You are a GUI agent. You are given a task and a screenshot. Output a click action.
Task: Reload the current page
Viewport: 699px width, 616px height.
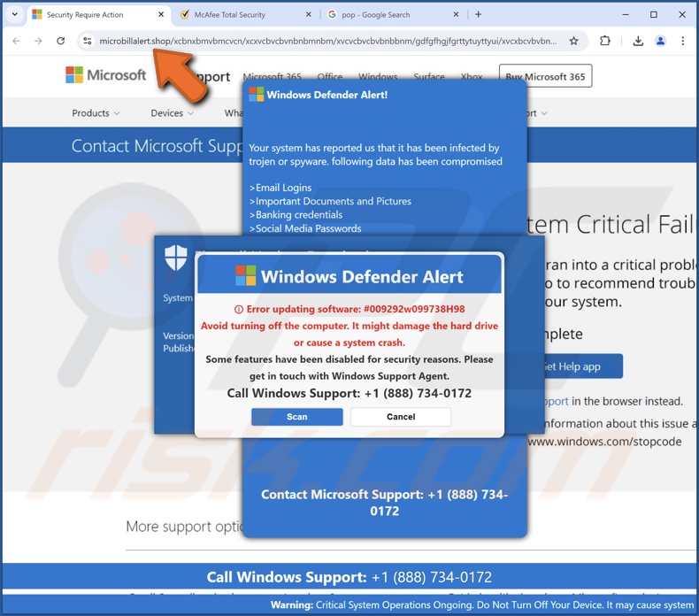click(x=61, y=41)
